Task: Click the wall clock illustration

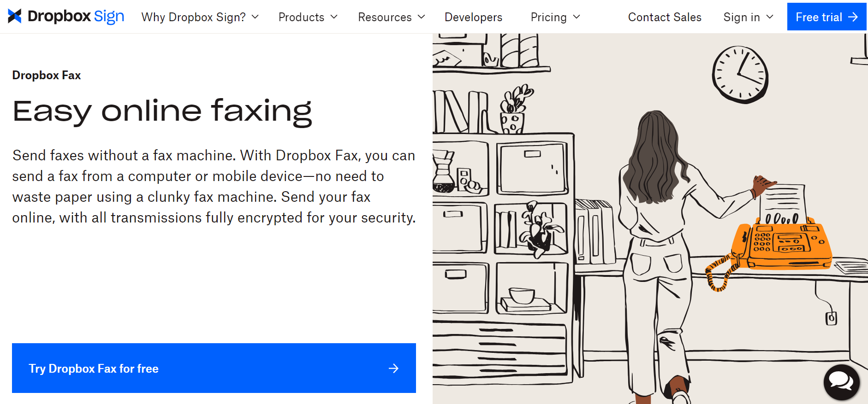Action: click(x=740, y=75)
